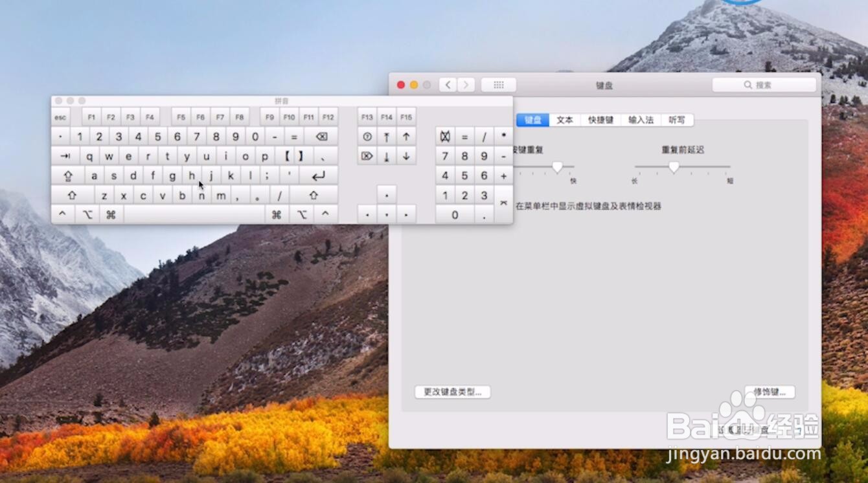
Task: Click the forward delete key below the help key
Action: pyautogui.click(x=367, y=156)
